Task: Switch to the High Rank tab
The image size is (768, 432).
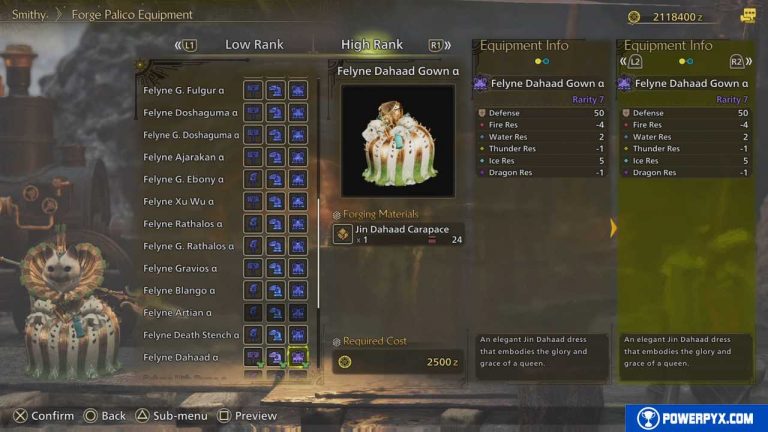Action: pos(372,45)
